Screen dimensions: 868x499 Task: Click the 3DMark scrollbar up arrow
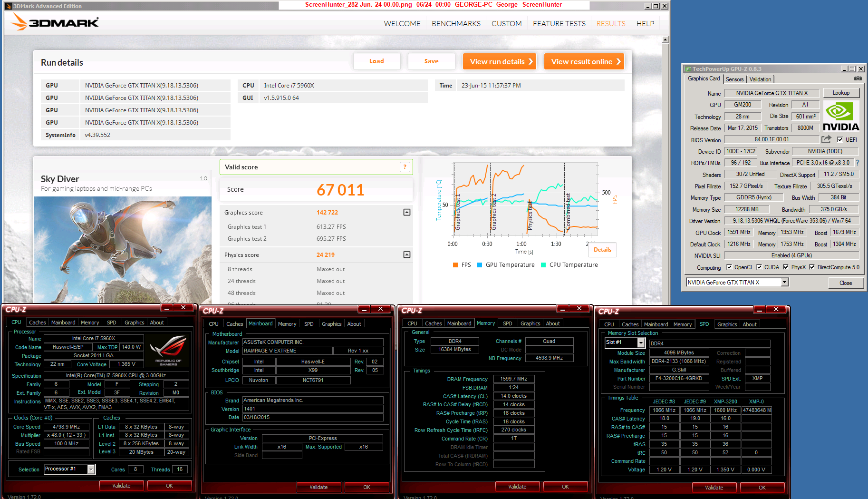(665, 39)
